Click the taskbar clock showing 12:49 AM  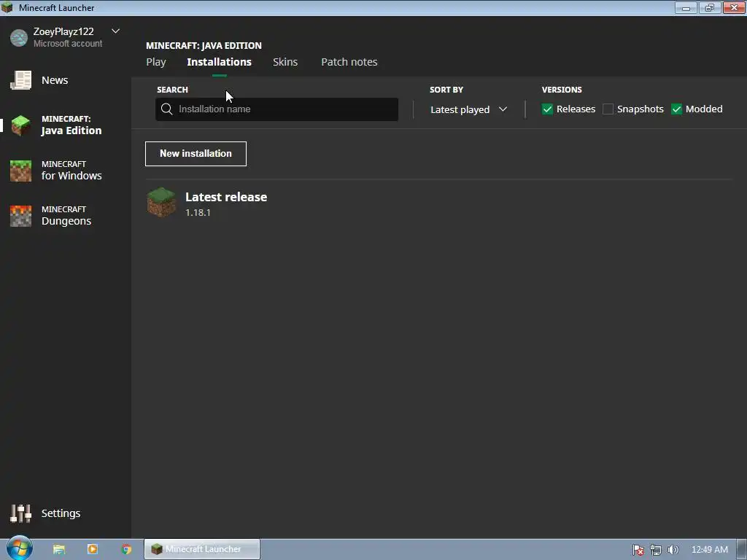(709, 550)
